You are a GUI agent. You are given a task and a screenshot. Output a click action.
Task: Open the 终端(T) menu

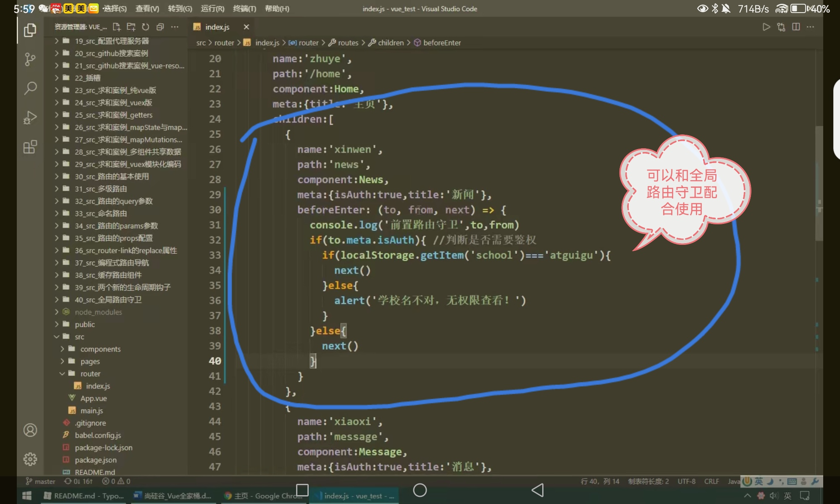[244, 8]
